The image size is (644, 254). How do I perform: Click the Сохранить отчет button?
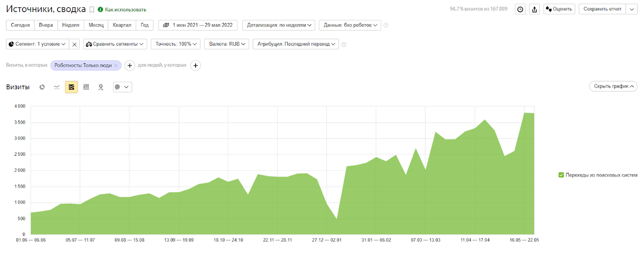click(602, 9)
